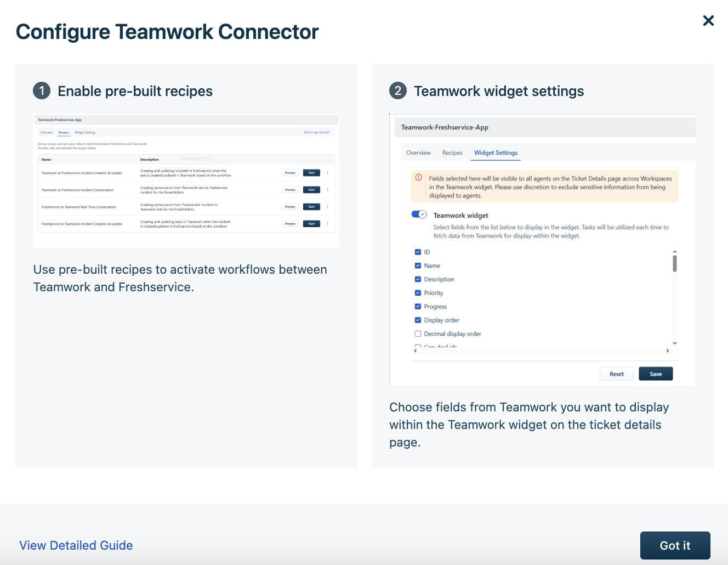The height and width of the screenshot is (565, 728).
Task: Click the scroll-right arrow below the field list
Action: 667,351
